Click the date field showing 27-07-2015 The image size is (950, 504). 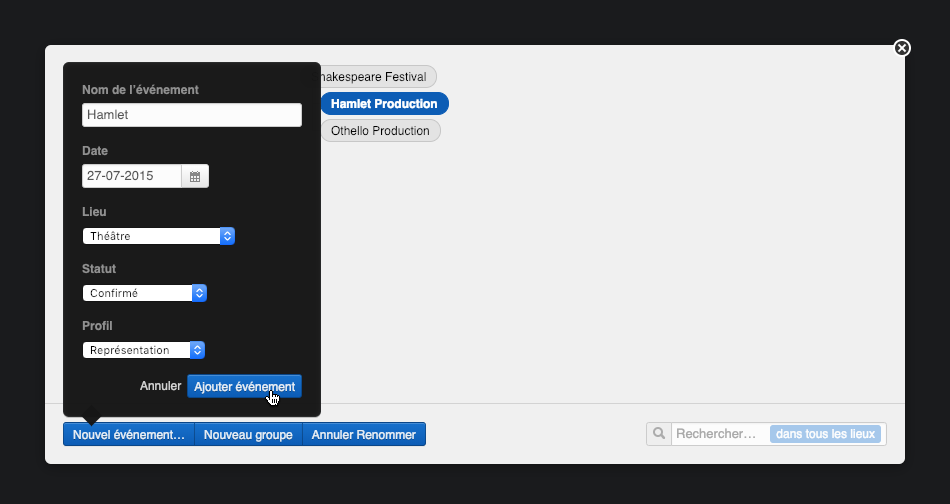(132, 176)
